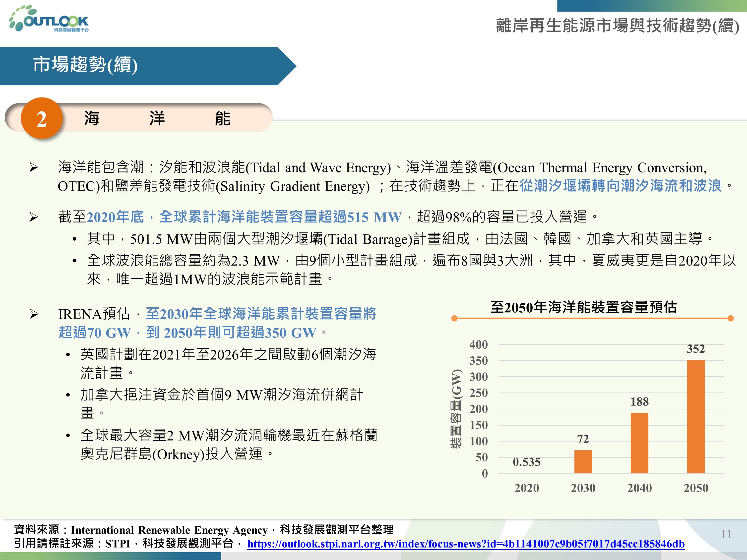Click the arrow bullet before IRENA預估
Screen dimensions: 747x560
[34, 314]
